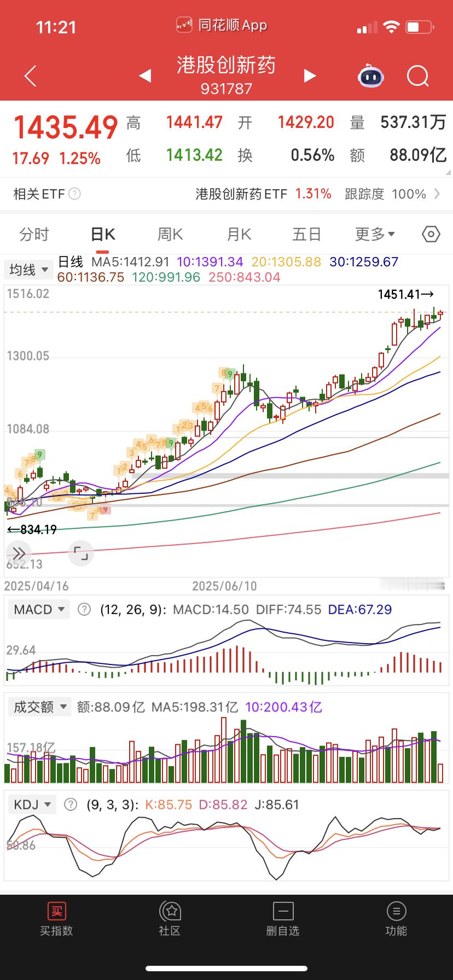Viewport: 453px width, 980px height.
Task: Tap the open price 1429.20
Action: click(306, 122)
